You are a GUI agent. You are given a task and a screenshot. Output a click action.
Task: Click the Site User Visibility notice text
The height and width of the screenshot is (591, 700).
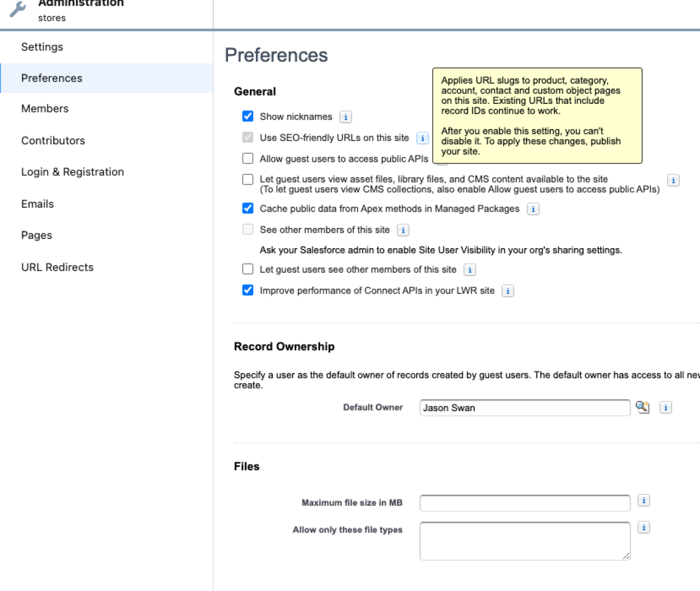click(441, 250)
